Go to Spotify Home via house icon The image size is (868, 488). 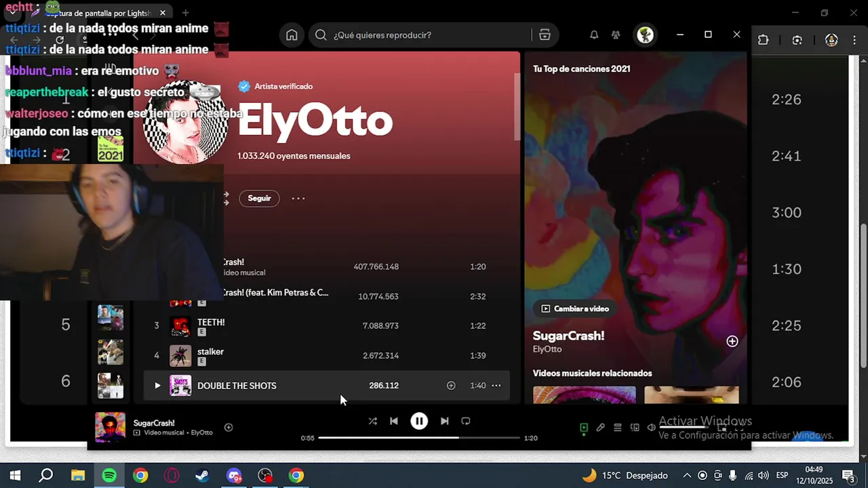(292, 35)
